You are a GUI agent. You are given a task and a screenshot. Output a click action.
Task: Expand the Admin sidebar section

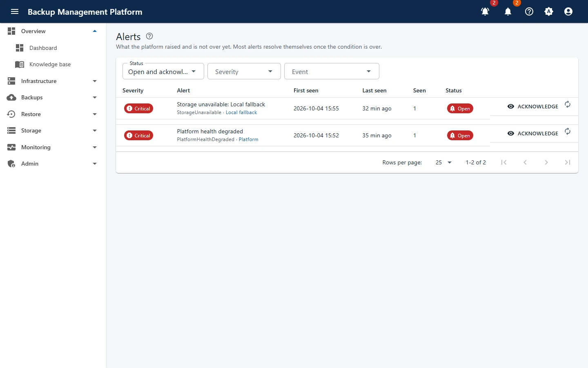pos(53,164)
